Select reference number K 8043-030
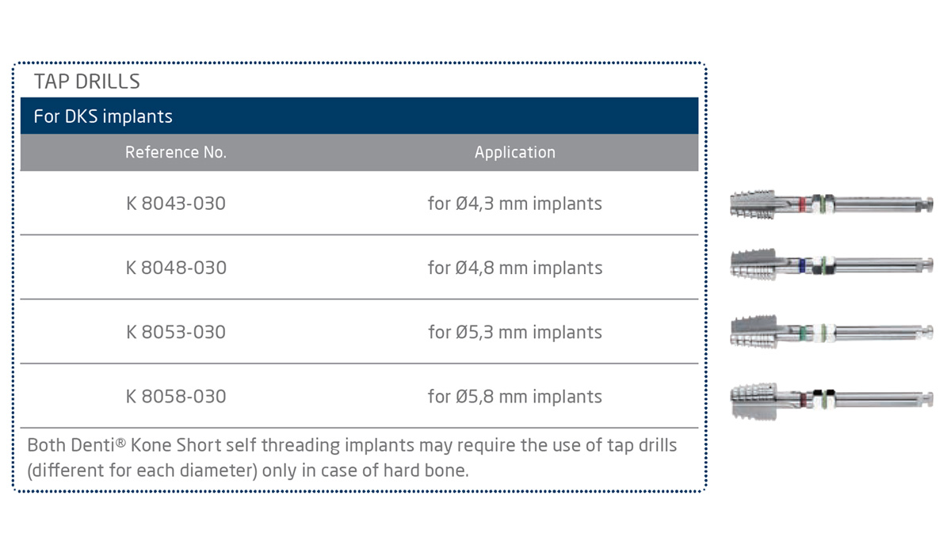This screenshot has height=560, width=951. pos(176,204)
